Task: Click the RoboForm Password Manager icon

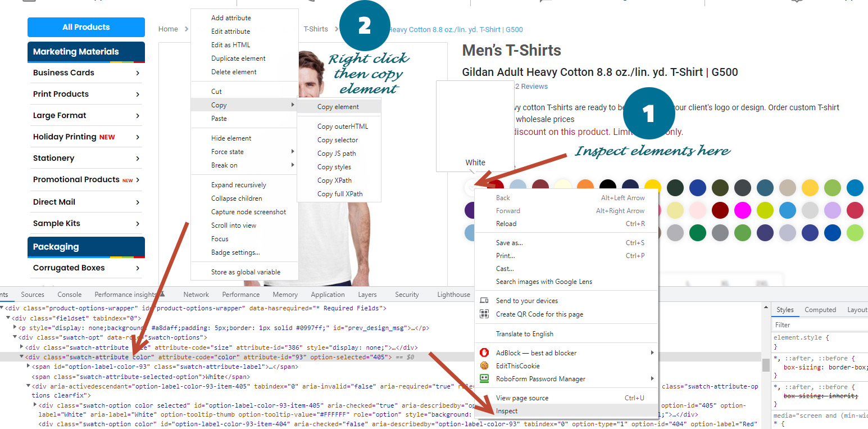Action: (x=484, y=378)
